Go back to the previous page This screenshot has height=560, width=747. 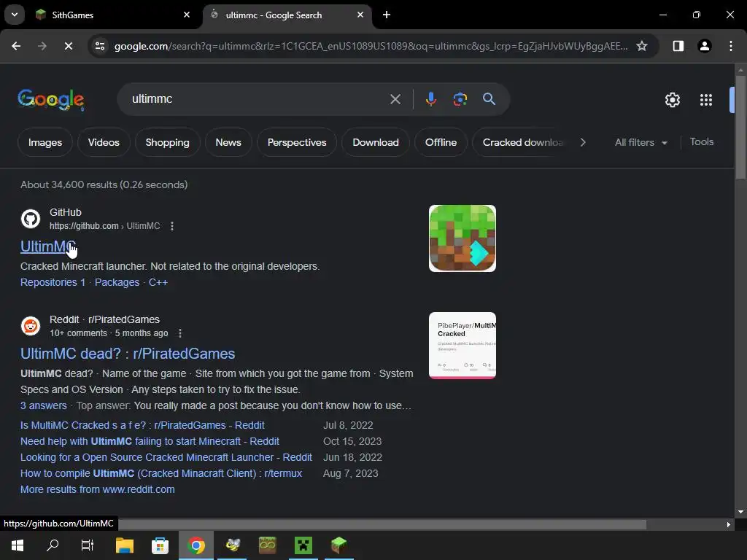16,46
